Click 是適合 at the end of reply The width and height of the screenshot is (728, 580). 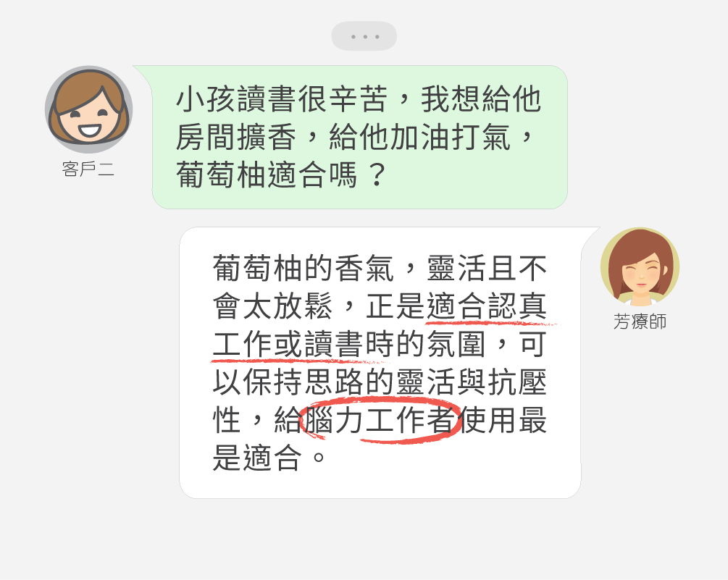click(x=257, y=458)
